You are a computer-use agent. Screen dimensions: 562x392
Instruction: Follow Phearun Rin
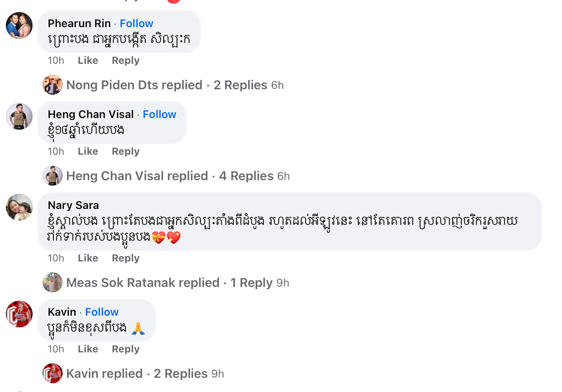pos(137,23)
